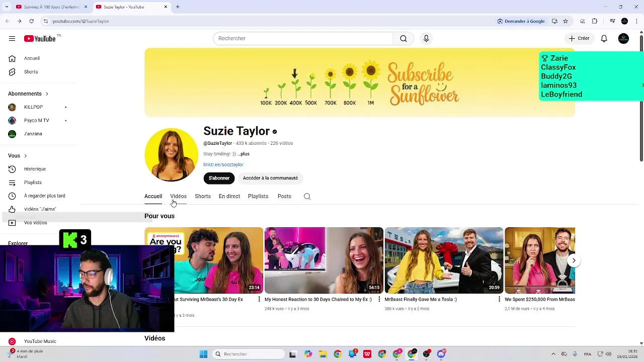Switch to the channel Shorts tab
644x362 pixels.
click(203, 197)
